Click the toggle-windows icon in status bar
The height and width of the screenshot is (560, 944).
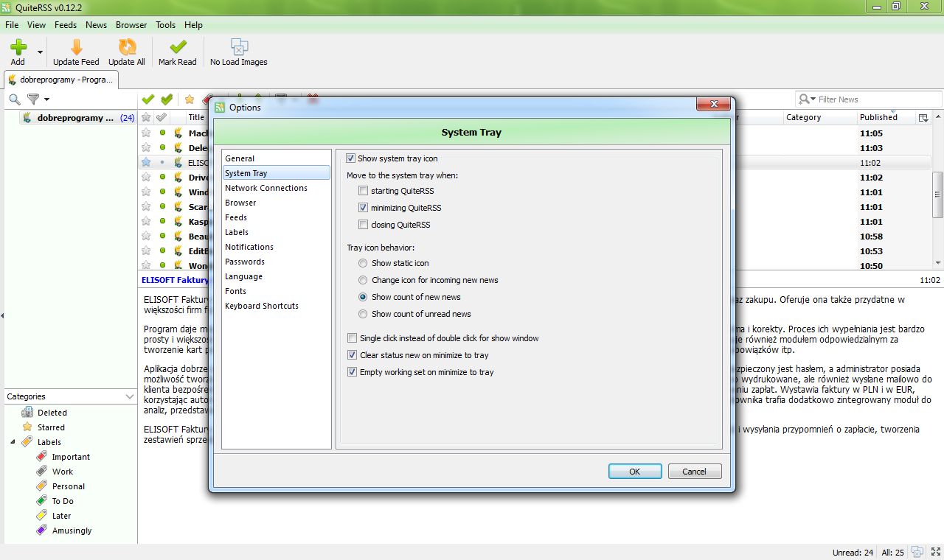917,552
